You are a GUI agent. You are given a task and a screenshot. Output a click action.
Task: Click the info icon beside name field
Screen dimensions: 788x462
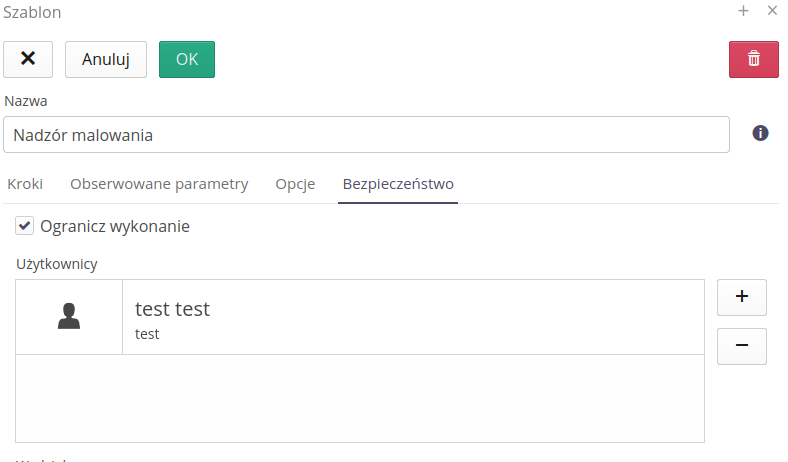(760, 133)
